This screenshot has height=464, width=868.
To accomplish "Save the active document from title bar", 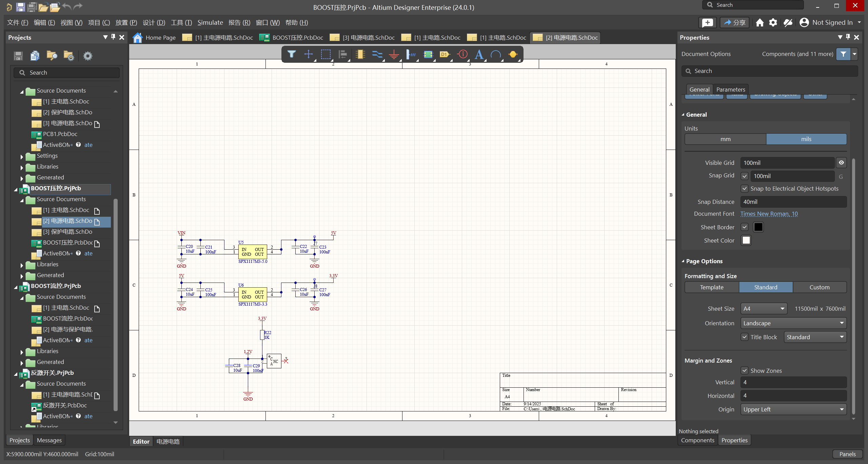I will coord(21,7).
